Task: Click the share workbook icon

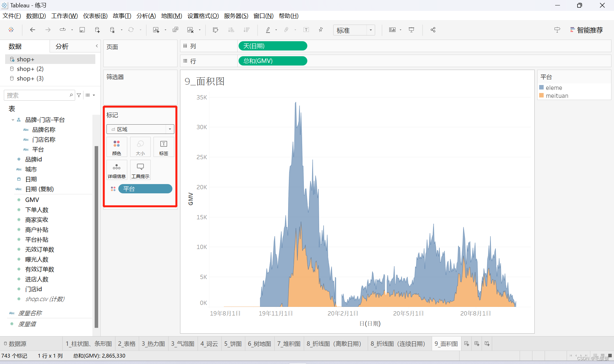Action: (x=433, y=30)
